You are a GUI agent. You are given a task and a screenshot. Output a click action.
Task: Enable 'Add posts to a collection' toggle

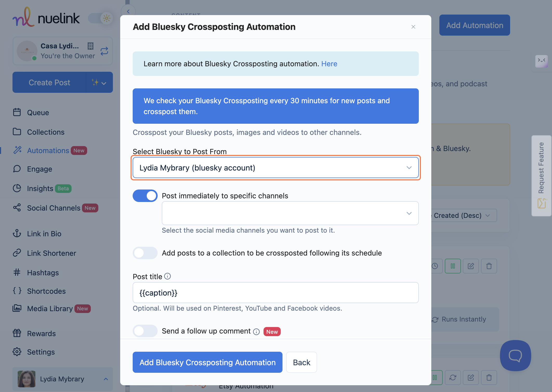click(x=145, y=253)
